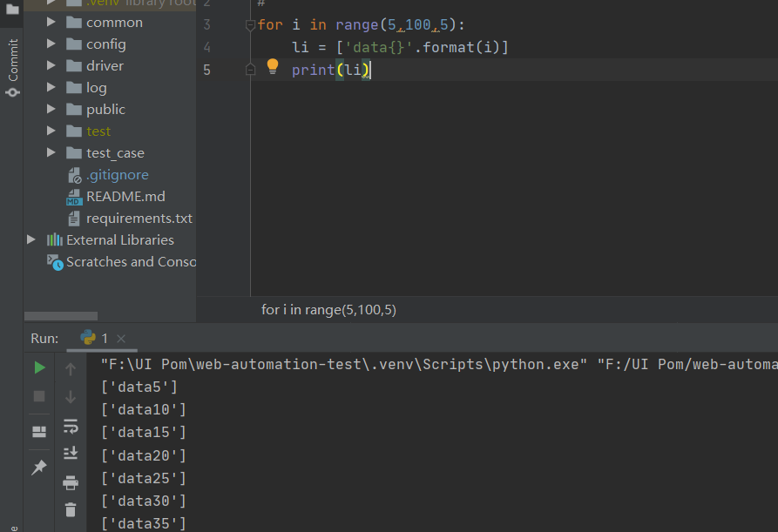Viewport: 778px width, 532px height.
Task: Click the project tree horizontal scrollbar
Action: coord(61,315)
